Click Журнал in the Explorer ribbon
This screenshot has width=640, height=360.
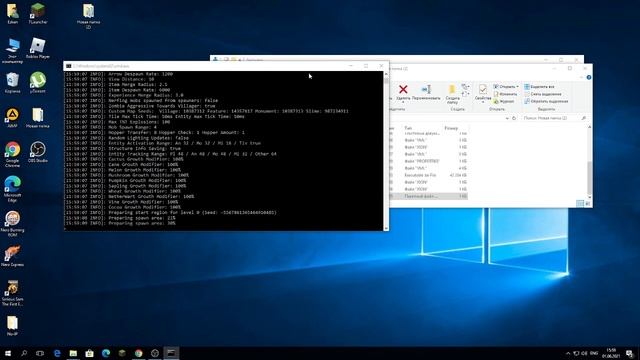[504, 101]
